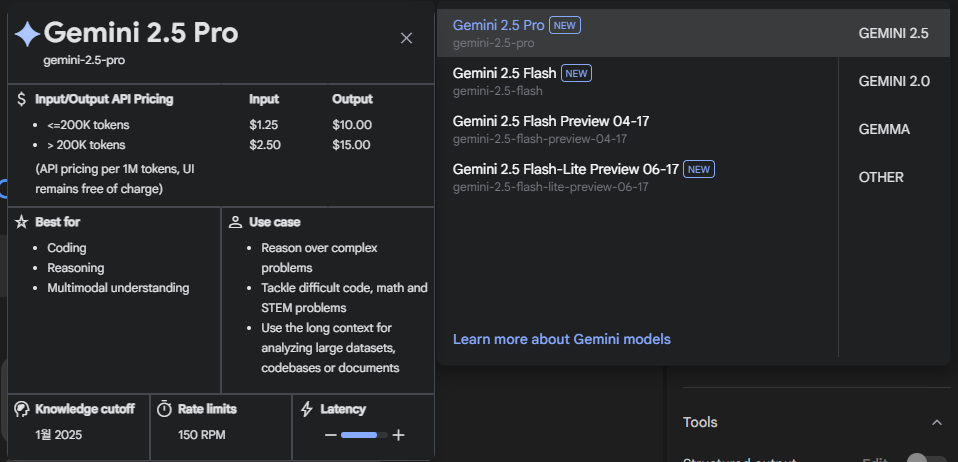Click the minus icon on Latency bar

pyautogui.click(x=331, y=435)
